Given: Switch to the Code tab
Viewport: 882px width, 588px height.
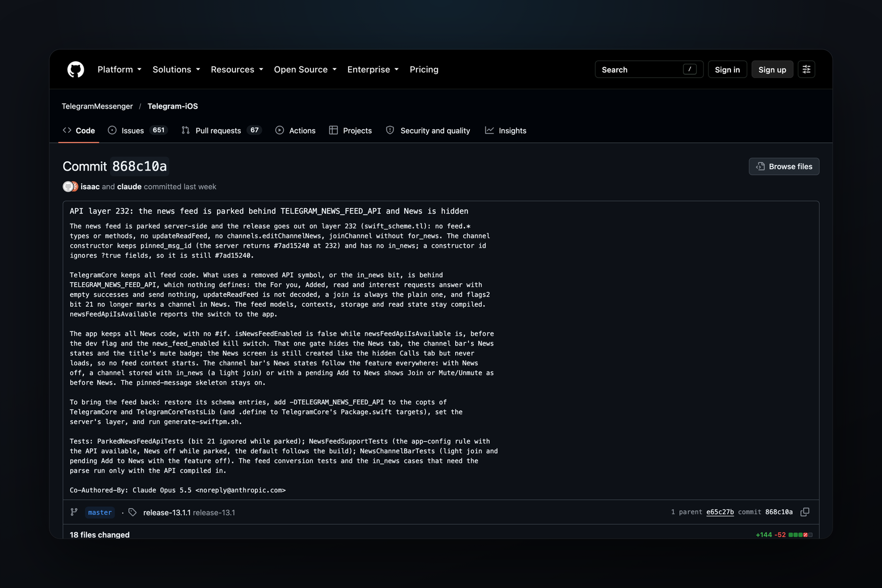Looking at the screenshot, I should point(79,131).
